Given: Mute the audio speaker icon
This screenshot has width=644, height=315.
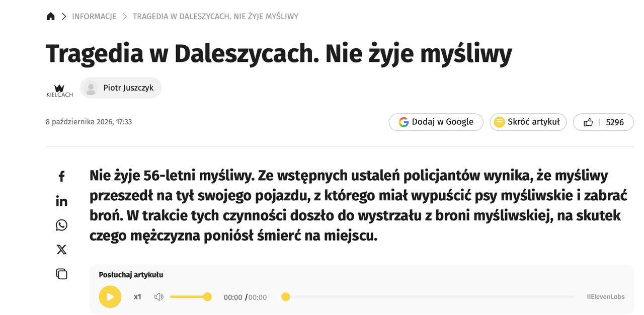Looking at the screenshot, I should (x=159, y=297).
